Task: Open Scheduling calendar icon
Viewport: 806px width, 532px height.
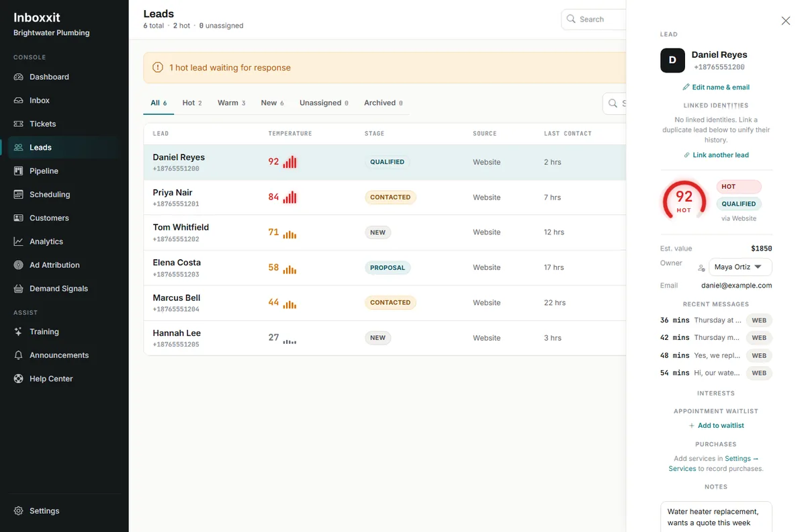Action: coord(18,194)
